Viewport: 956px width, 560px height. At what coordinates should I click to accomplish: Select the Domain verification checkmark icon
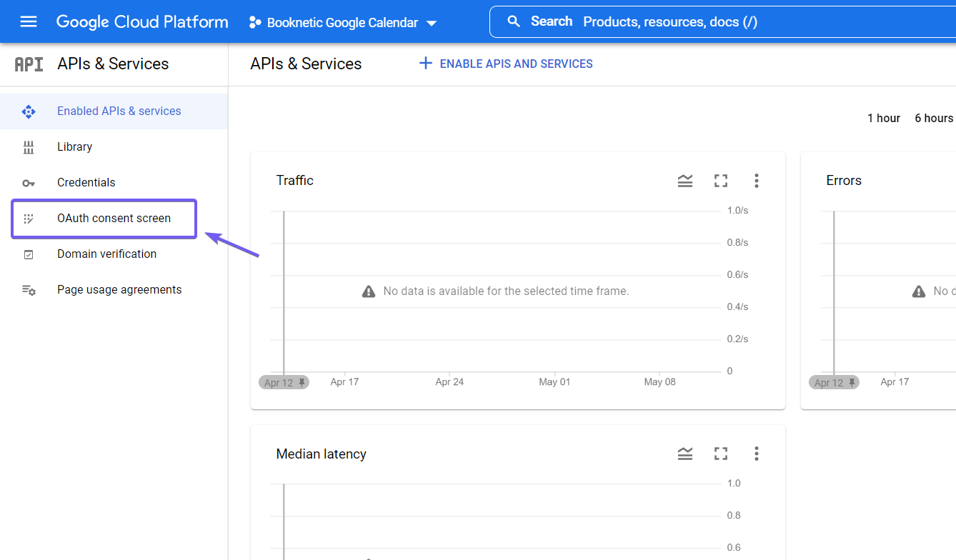pyautogui.click(x=29, y=254)
